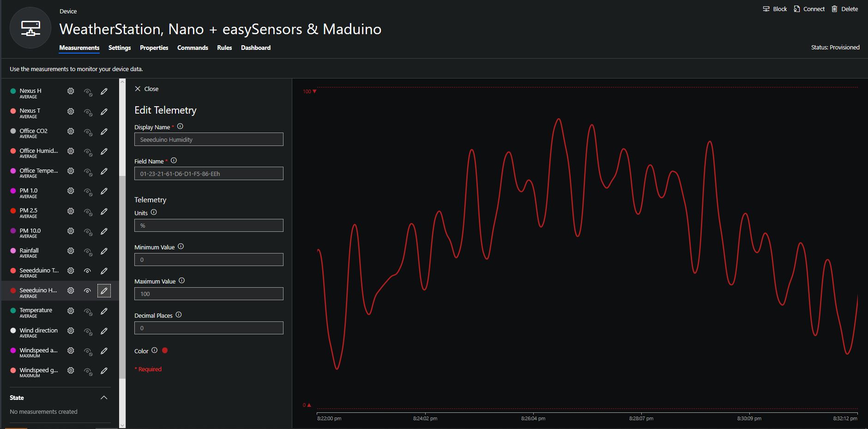
Task: Close the Edit Telemetry panel
Action: pyautogui.click(x=146, y=89)
